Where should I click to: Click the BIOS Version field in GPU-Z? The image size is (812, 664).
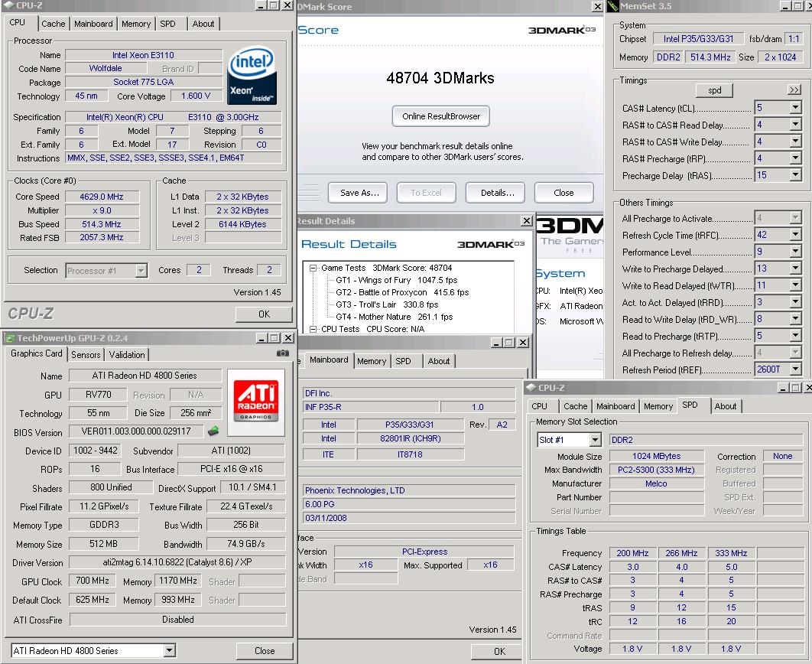136,431
